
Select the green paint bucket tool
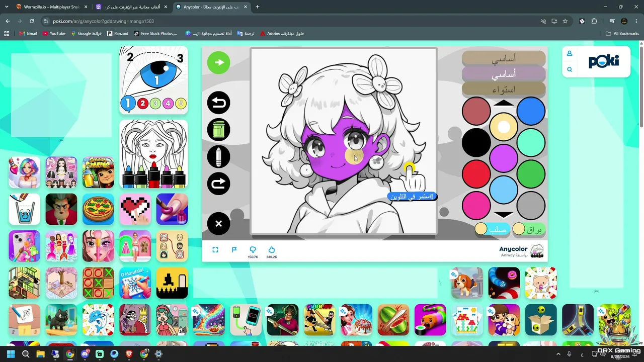(x=218, y=130)
